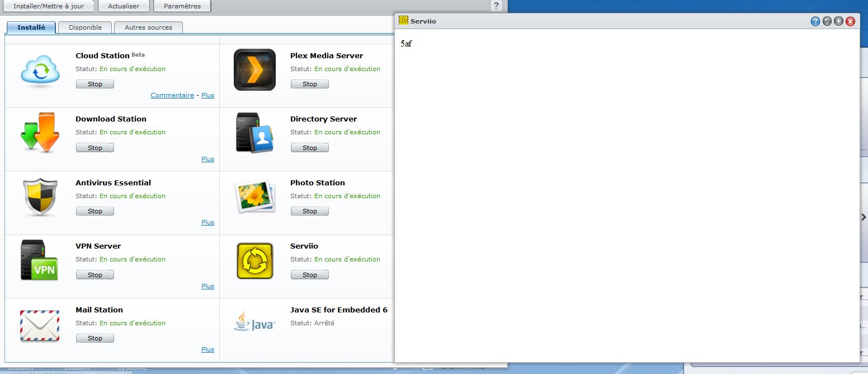Open the Paramètres button

pos(182,6)
